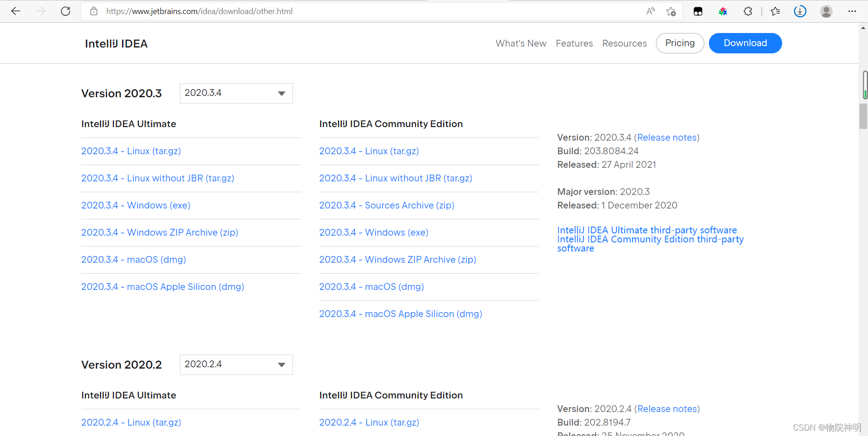Open browser Settings and more menu
Image resolution: width=868 pixels, height=436 pixels.
pos(852,11)
